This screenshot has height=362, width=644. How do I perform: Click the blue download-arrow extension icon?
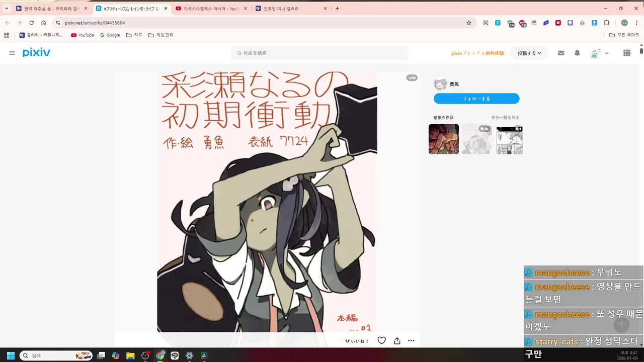pyautogui.click(x=594, y=23)
